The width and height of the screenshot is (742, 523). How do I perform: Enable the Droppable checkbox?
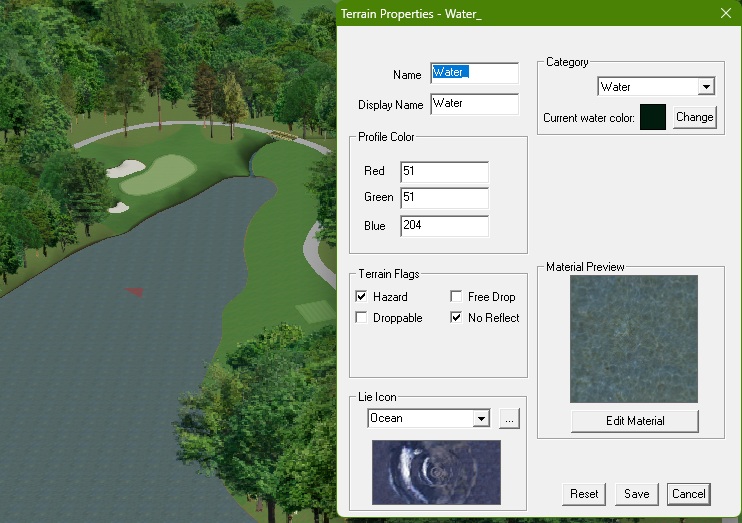(x=361, y=318)
